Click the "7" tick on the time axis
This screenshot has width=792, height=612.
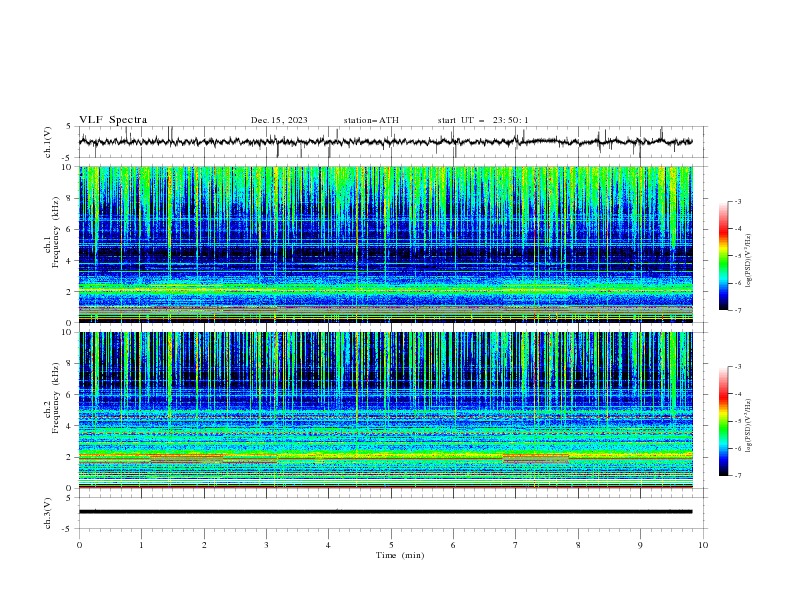tap(516, 545)
